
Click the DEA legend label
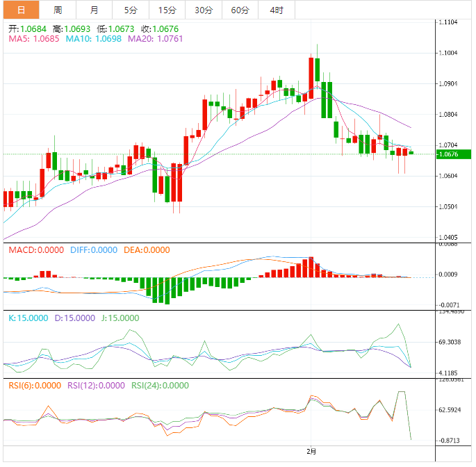point(149,250)
